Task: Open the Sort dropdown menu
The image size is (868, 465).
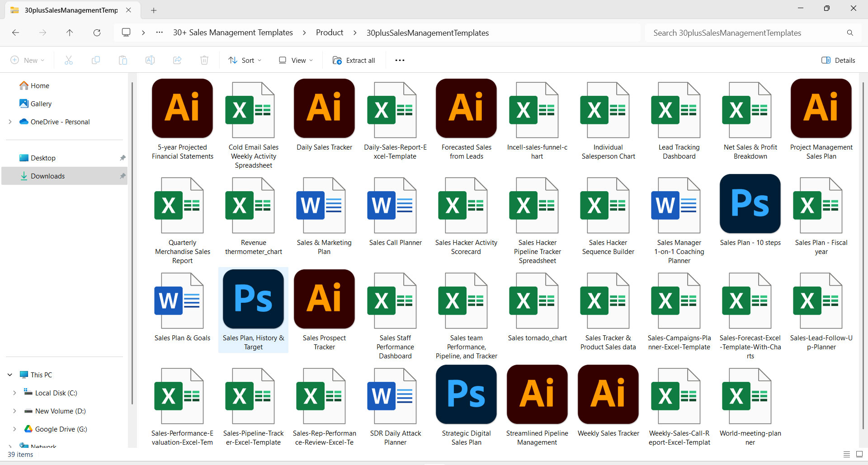Action: click(x=245, y=60)
